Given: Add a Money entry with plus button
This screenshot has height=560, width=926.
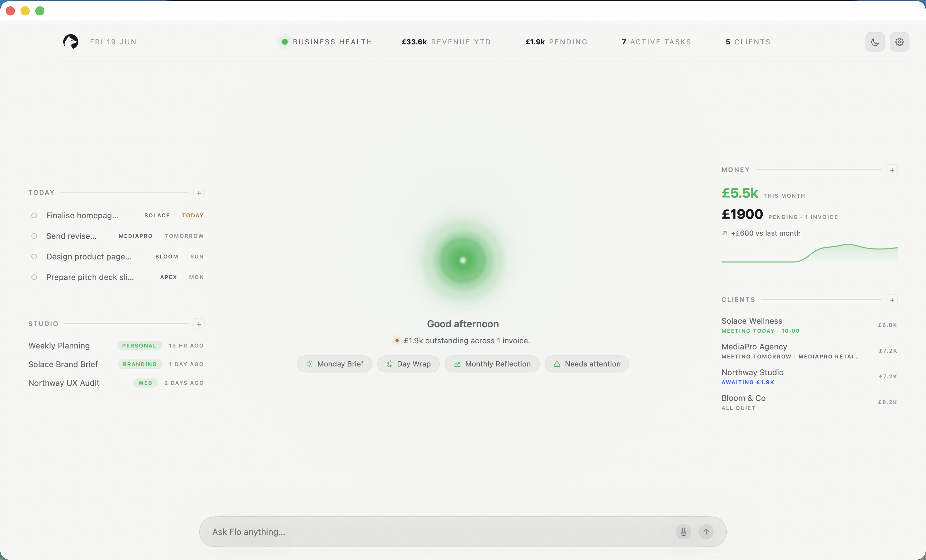Looking at the screenshot, I should coord(892,170).
